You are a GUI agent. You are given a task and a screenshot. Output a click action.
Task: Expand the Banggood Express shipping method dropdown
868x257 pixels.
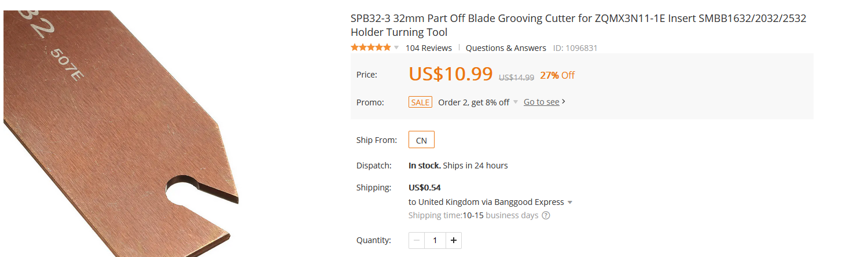[x=570, y=203]
